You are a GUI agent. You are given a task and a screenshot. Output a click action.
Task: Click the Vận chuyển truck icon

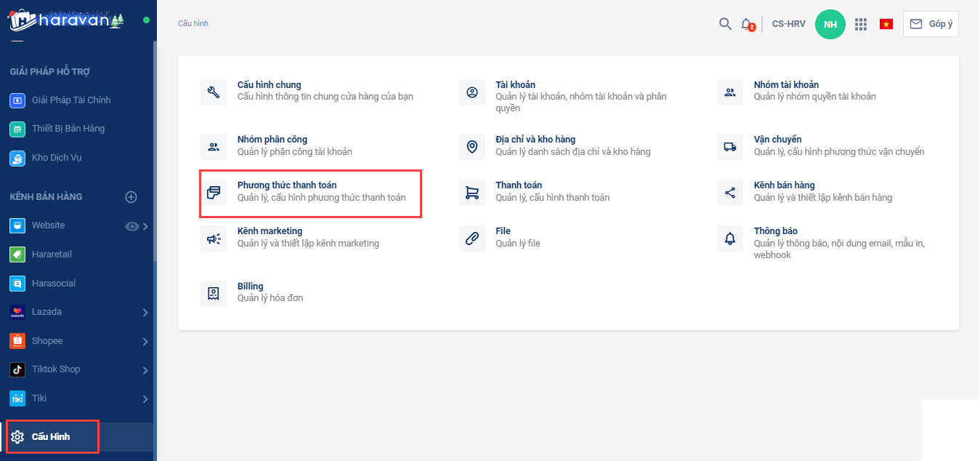coord(730,146)
